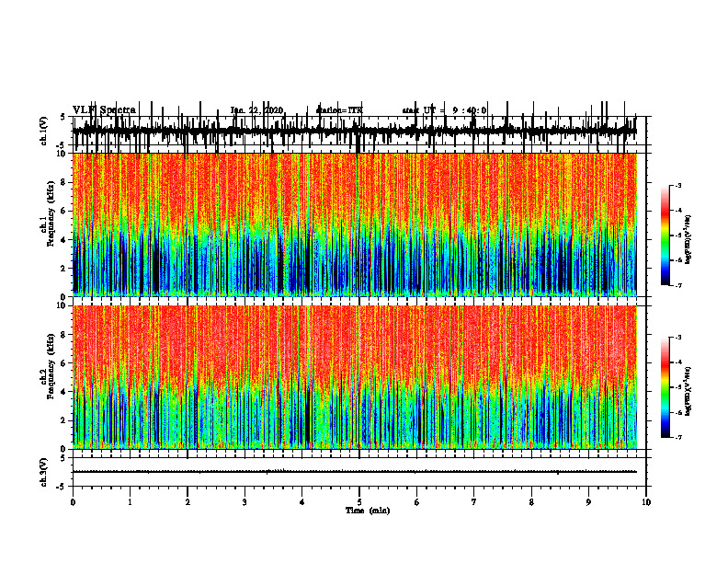
Task: Click the "10" time axis tick label
Action: tap(646, 502)
